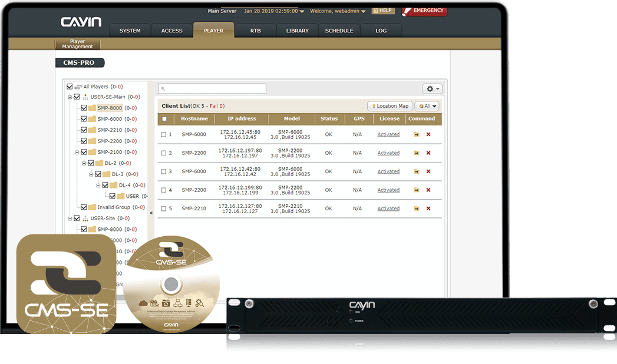Switch to the SCHEDULE tab
Viewport: 617px width, 364px height.
[x=339, y=31]
